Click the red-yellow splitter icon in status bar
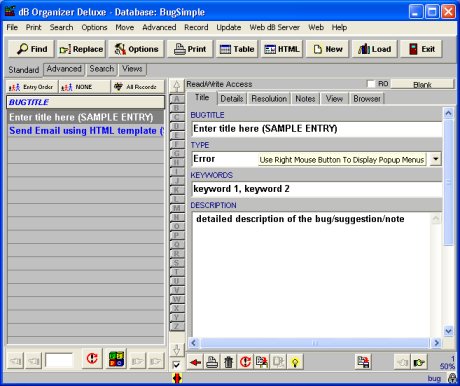Image resolution: width=460 pixels, height=386 pixels. pyautogui.click(x=177, y=378)
